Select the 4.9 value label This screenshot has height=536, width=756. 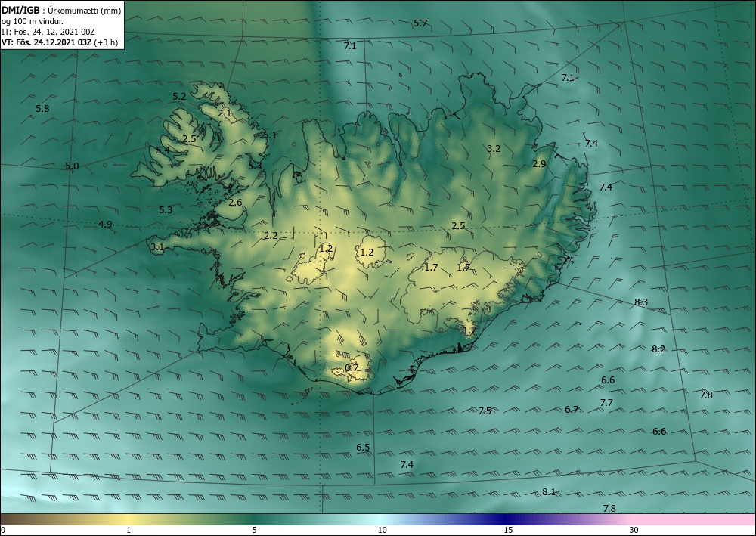105,224
